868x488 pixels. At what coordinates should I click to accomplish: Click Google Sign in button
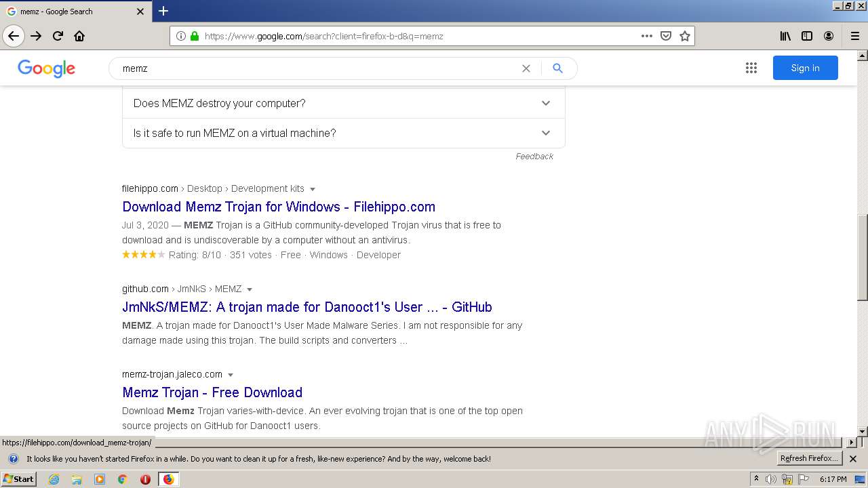(x=805, y=68)
